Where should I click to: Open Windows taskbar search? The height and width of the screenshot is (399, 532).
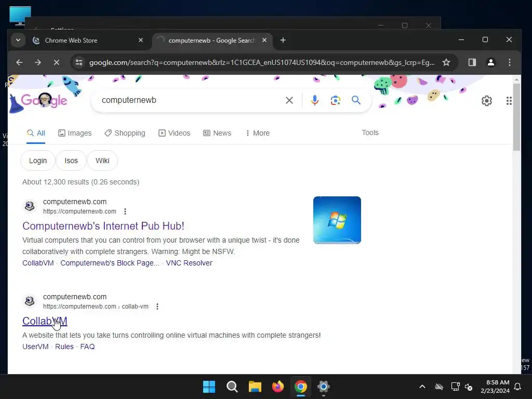pos(232,387)
